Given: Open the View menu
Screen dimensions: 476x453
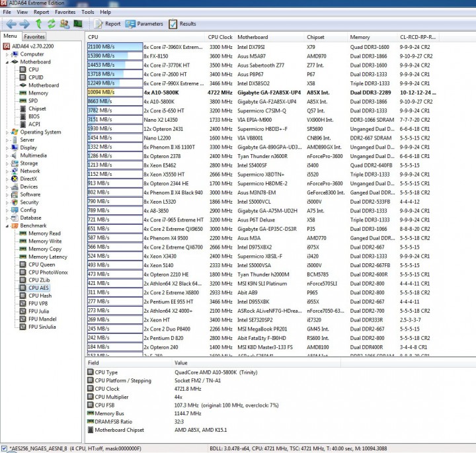Looking at the screenshot, I should pyautogui.click(x=22, y=12).
